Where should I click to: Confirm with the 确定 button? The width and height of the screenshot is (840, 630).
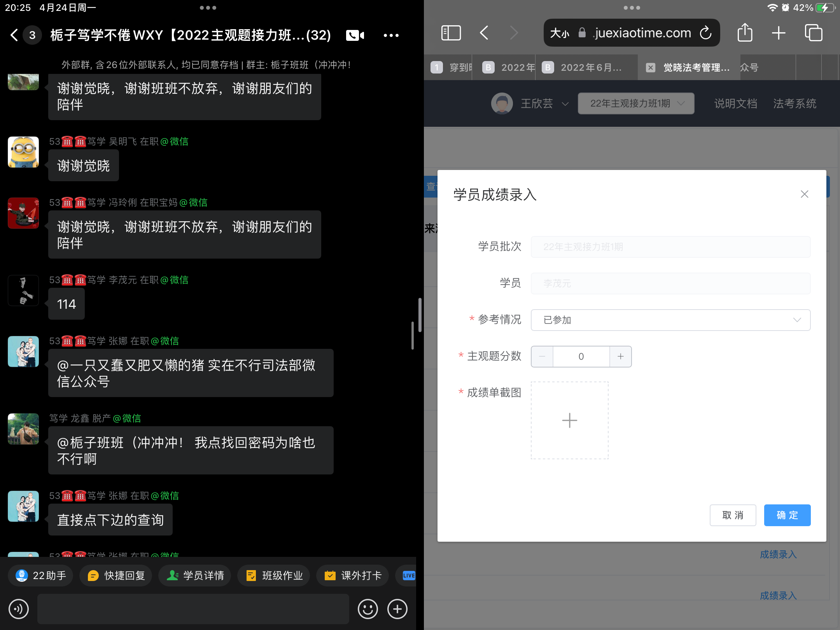[x=787, y=515]
